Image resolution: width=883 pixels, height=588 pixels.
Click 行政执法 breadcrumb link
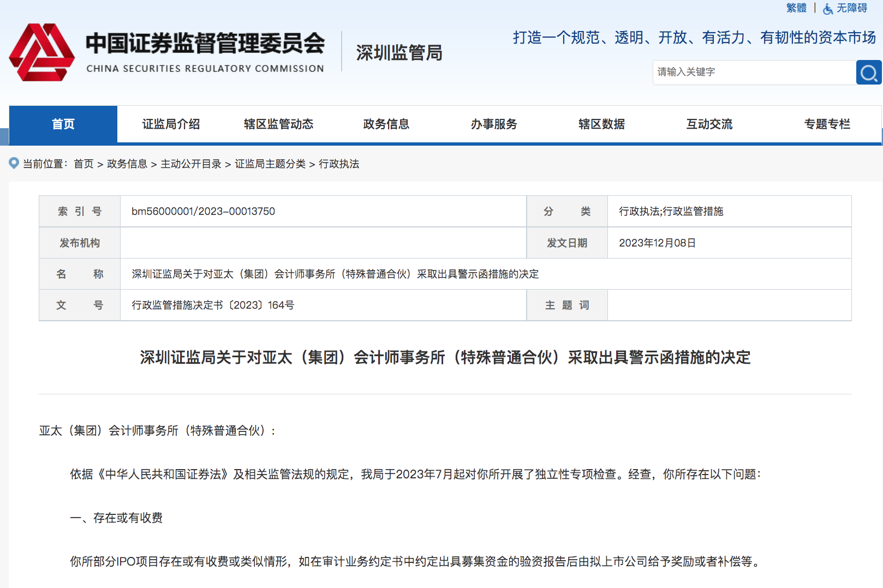click(x=339, y=164)
